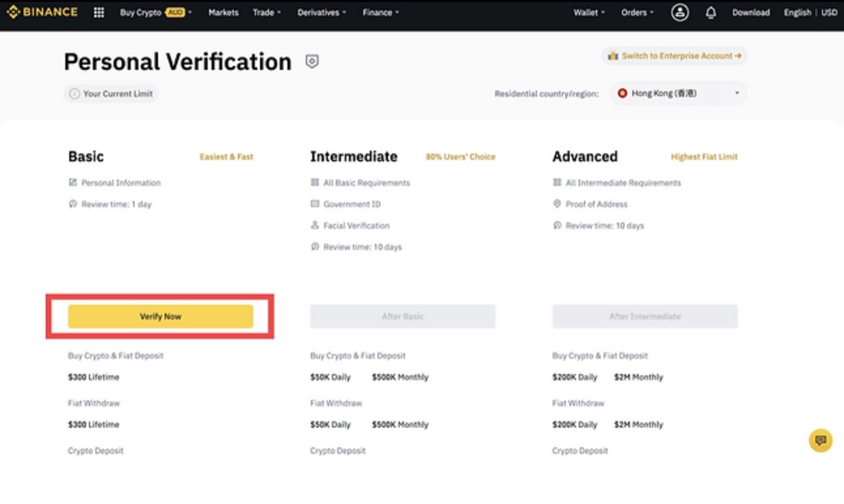
Task: Open the Orders menu
Action: coord(637,12)
